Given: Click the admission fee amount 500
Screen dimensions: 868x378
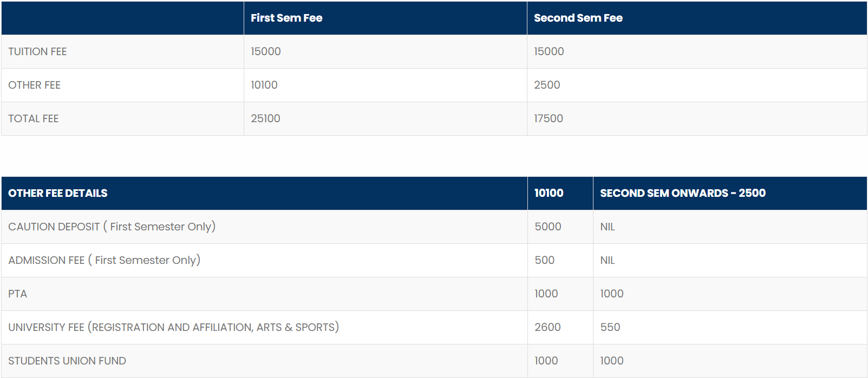Looking at the screenshot, I should [544, 260].
